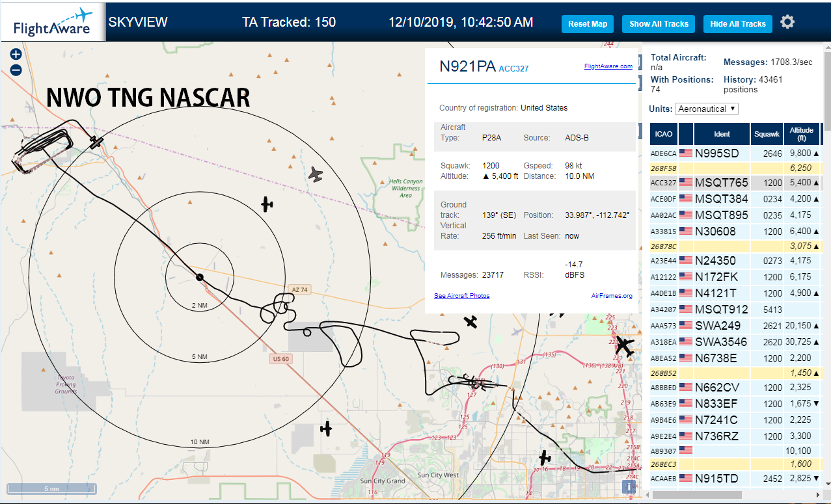
Task: Select the aircraft icon above highway exit 16
Action: (545, 458)
